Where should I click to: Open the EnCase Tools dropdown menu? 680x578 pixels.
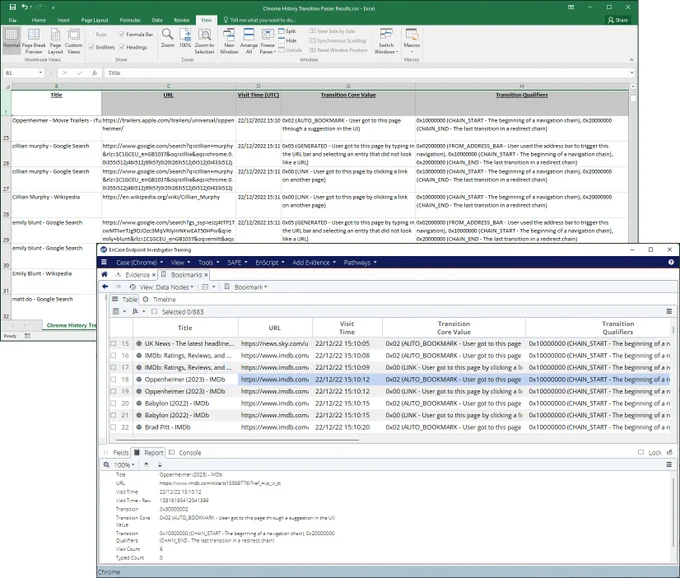(209, 262)
